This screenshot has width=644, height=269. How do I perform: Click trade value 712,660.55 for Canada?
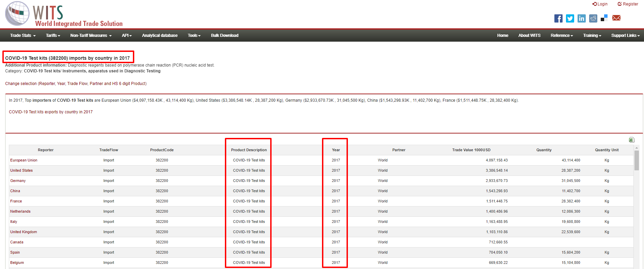(x=498, y=242)
